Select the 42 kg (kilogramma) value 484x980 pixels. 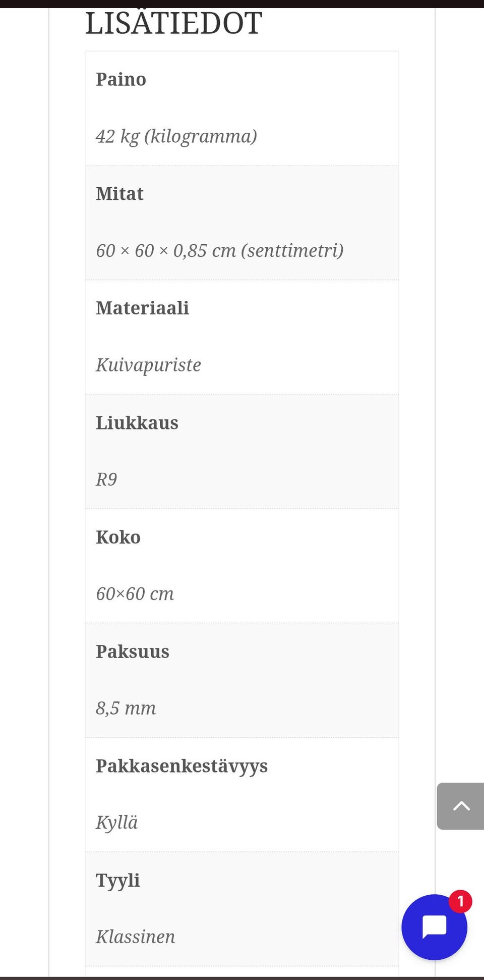[176, 136]
